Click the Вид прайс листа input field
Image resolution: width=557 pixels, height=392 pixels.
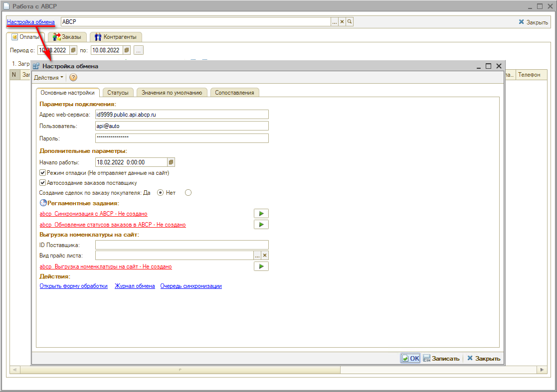pos(175,256)
